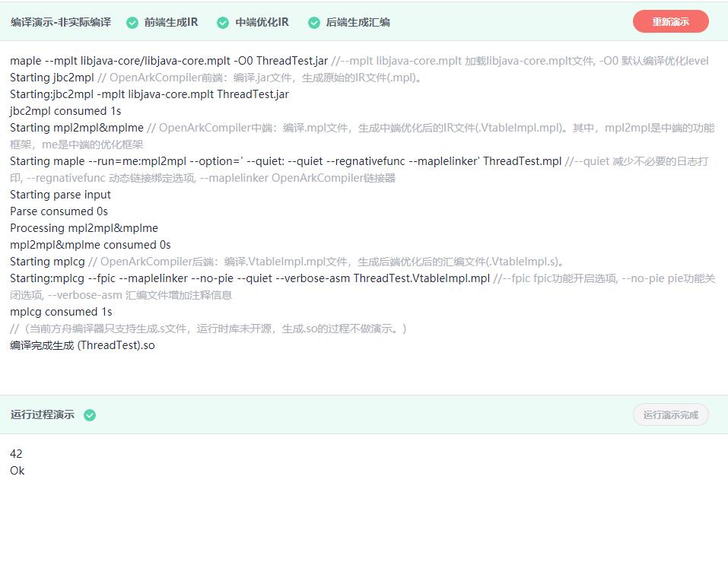Click the 'Ok' output line

pyautogui.click(x=17, y=471)
